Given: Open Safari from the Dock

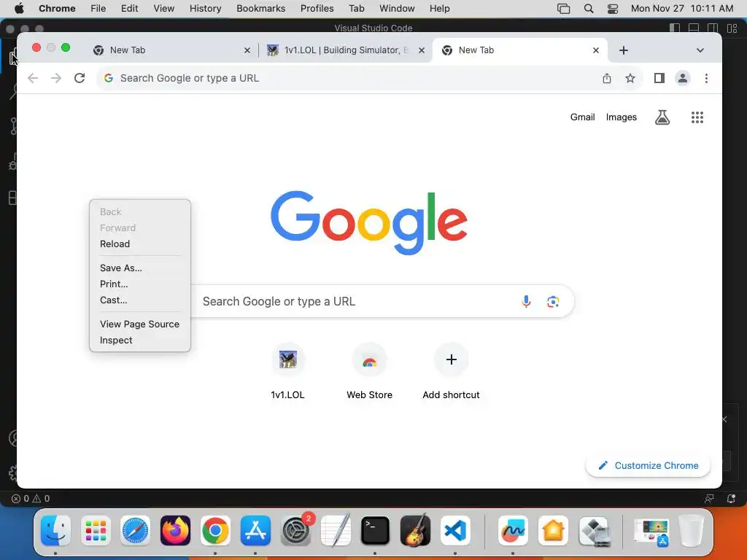Looking at the screenshot, I should (135, 531).
